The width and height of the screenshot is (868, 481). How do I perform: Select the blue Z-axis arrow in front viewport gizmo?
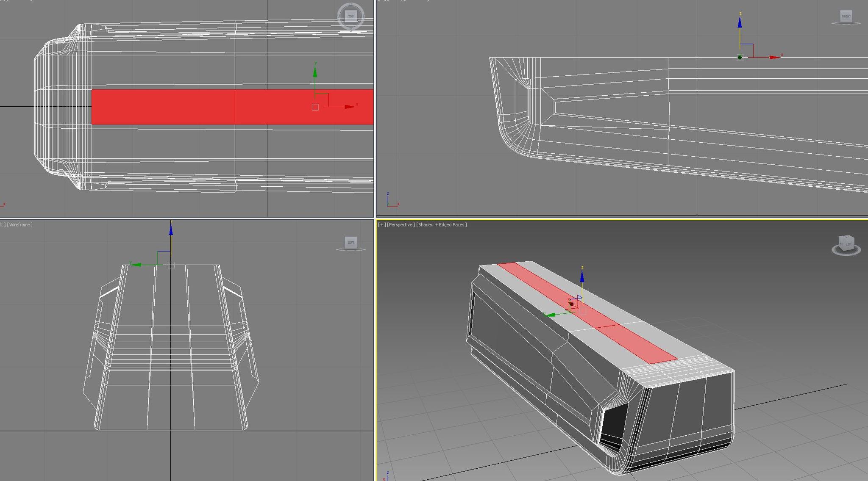coord(740,22)
